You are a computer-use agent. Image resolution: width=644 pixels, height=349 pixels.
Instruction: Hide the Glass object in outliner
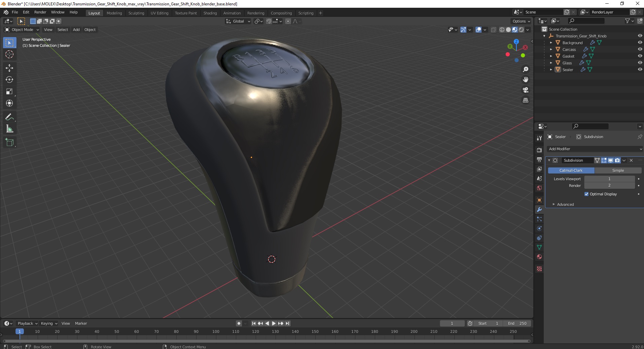coord(640,63)
